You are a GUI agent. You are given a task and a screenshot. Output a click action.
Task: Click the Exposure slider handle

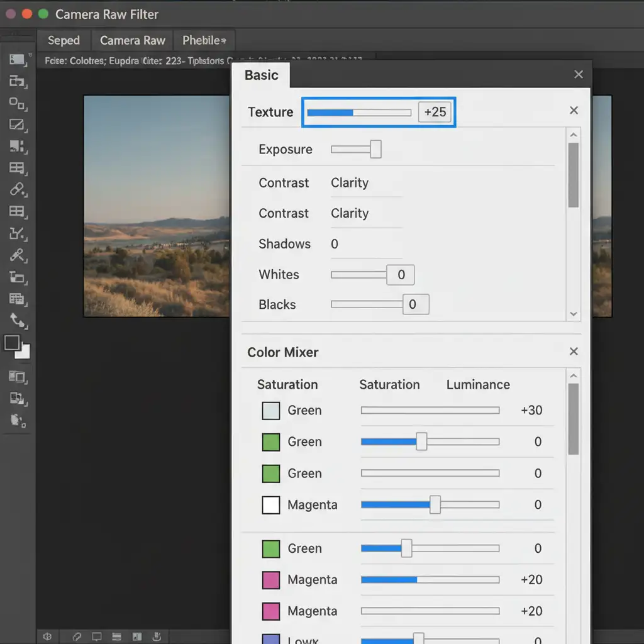(x=375, y=149)
